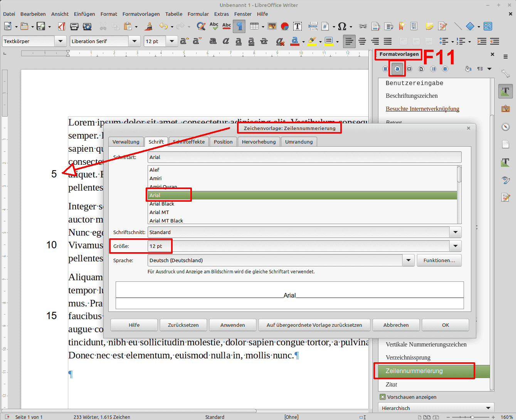Apply paragraph background color
Viewport: 516px width, 420px height.
[x=329, y=41]
